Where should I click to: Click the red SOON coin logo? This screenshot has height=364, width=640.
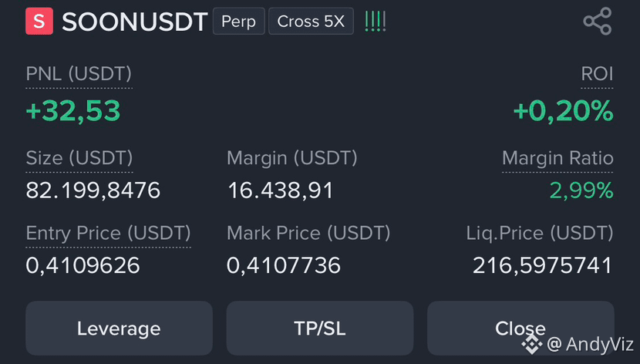pos(39,21)
